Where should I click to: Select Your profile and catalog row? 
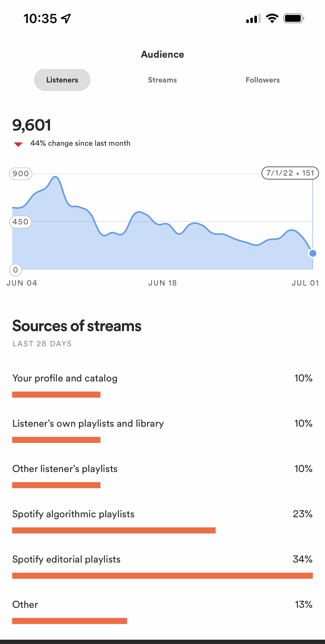162,385
